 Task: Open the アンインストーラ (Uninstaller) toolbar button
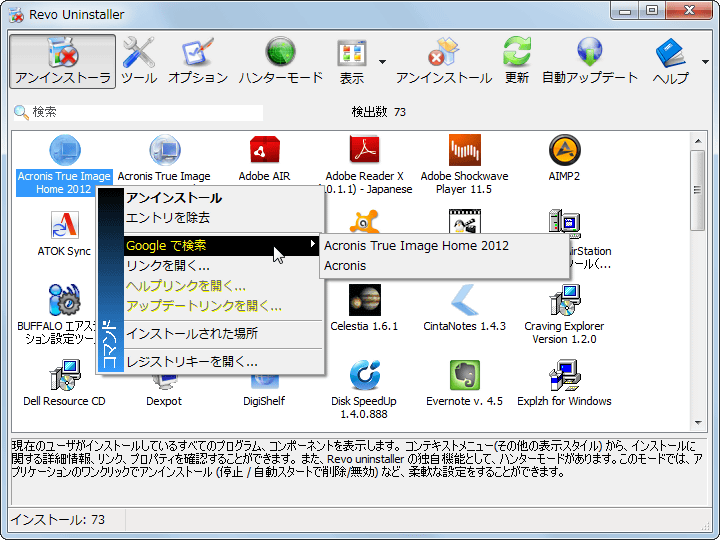click(x=62, y=61)
